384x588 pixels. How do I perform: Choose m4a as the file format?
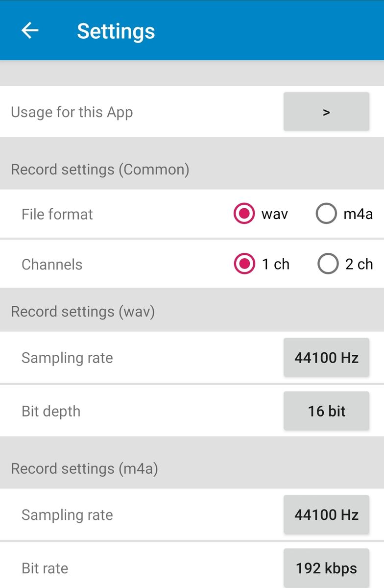click(327, 214)
